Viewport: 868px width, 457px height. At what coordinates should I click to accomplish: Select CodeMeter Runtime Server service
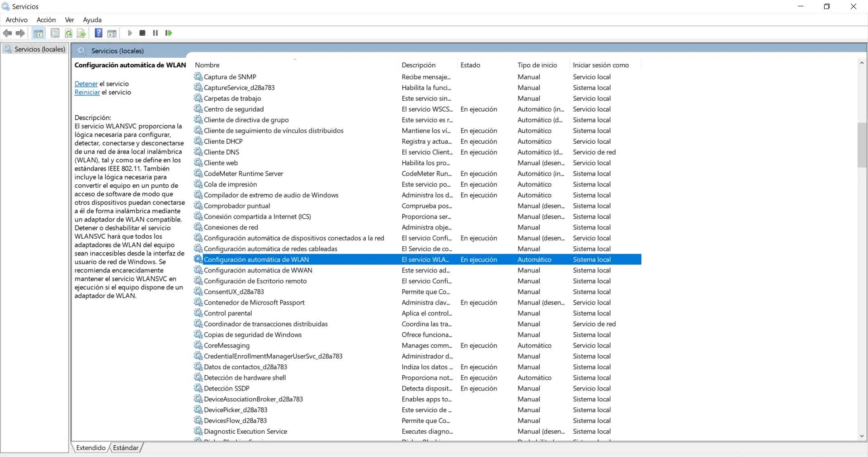tap(417, 174)
